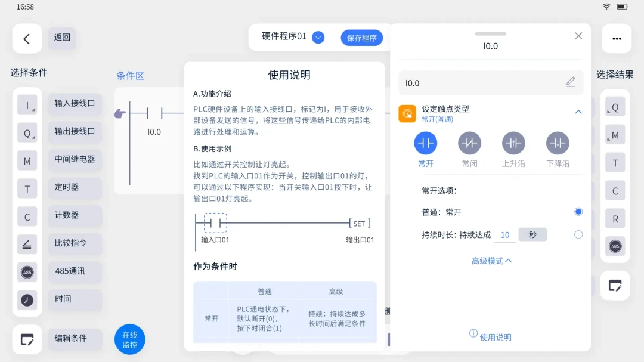This screenshot has height=362, width=644.
Task: Select the clock time icon
Action: 27,301
